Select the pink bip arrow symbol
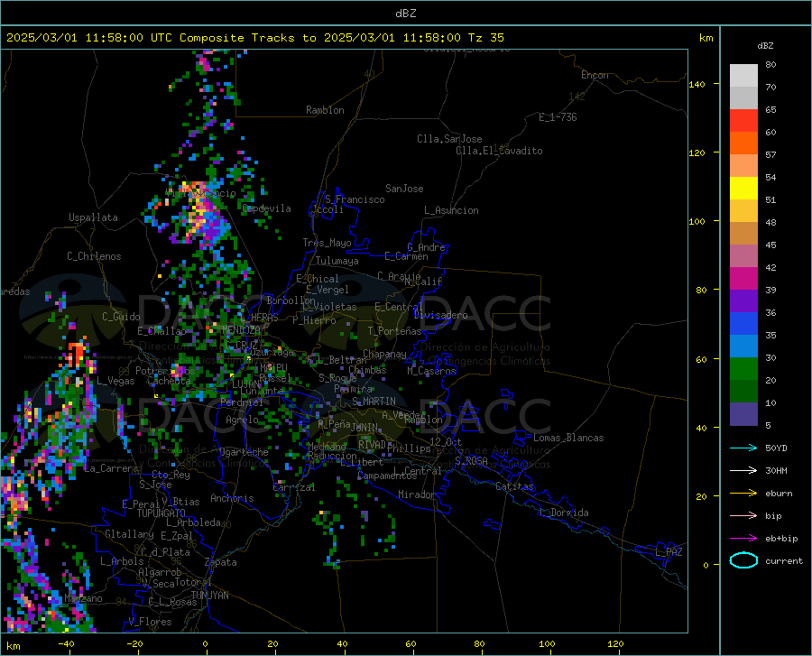Screen dimensions: 812x656 click(743, 516)
